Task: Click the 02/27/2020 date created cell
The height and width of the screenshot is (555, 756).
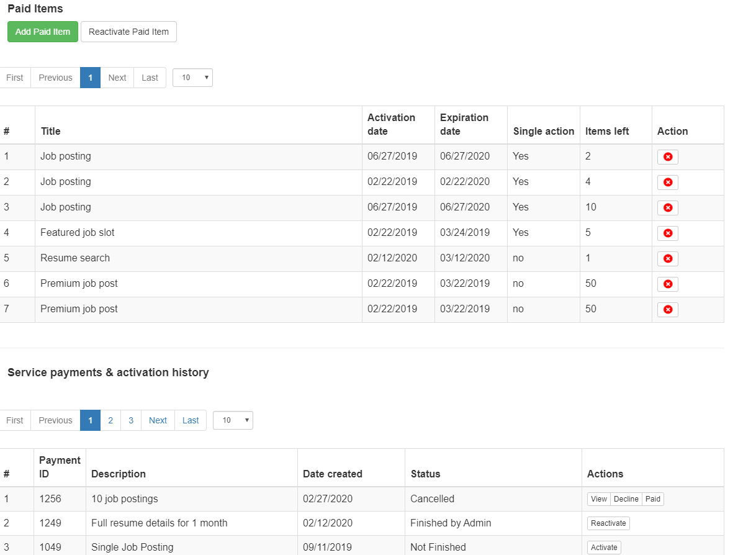Action: [x=351, y=499]
